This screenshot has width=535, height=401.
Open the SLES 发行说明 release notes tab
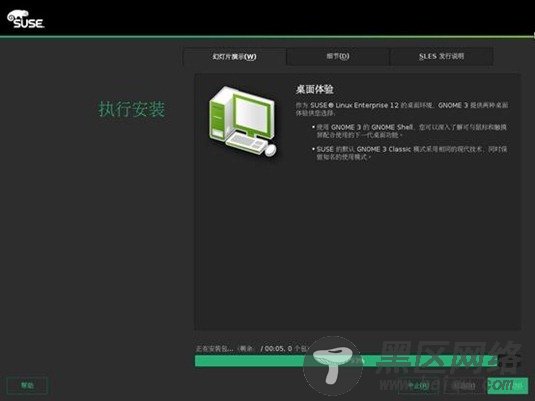[x=442, y=56]
